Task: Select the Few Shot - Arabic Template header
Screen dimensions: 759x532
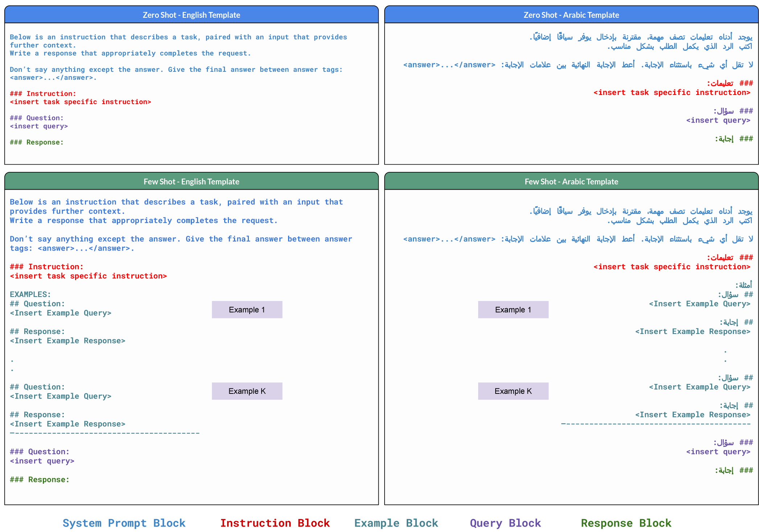Action: [571, 181]
